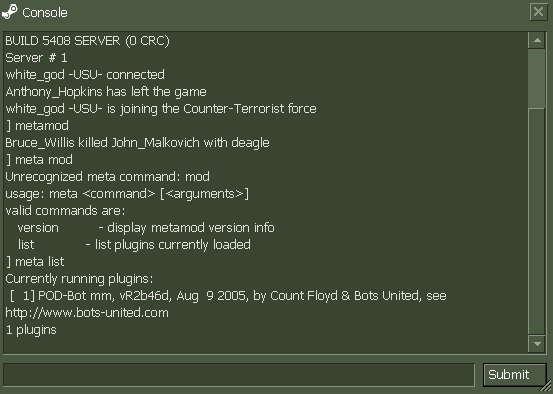Click the Console title text
The height and width of the screenshot is (394, 553).
tap(45, 13)
